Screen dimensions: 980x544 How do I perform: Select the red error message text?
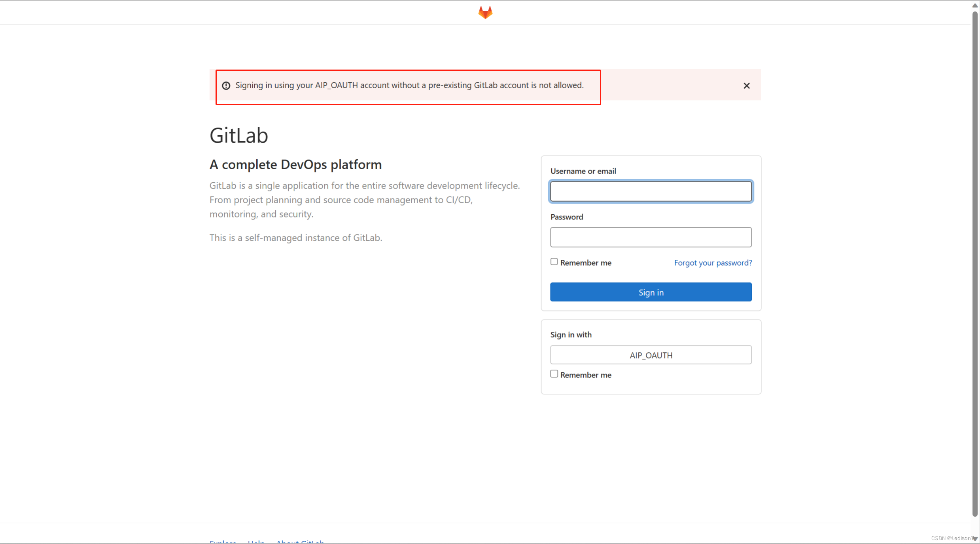409,85
